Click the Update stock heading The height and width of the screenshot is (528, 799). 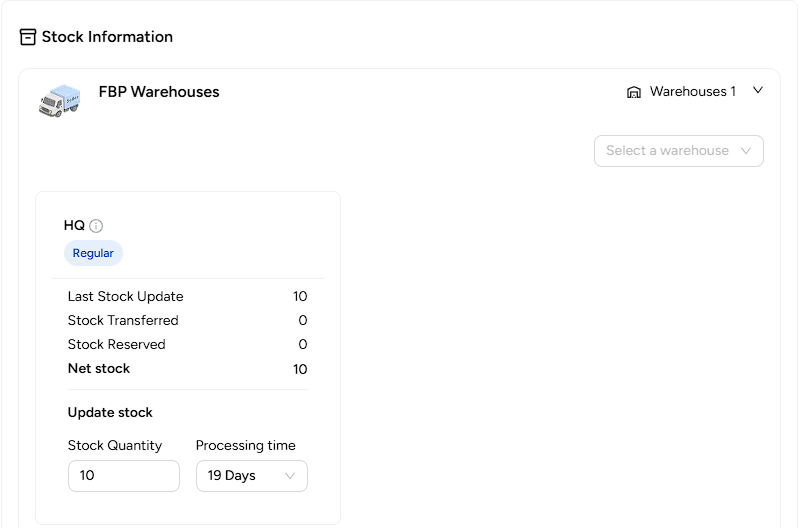pos(110,412)
